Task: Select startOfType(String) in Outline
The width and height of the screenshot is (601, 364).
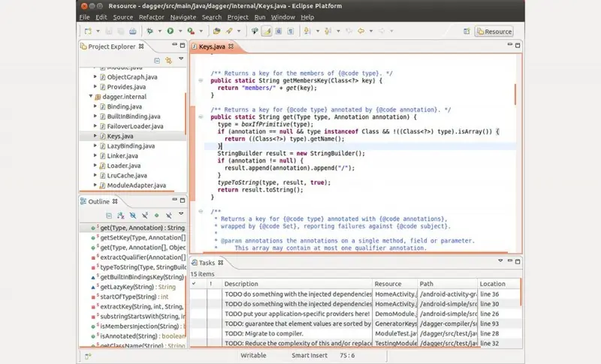Action: coord(134,297)
